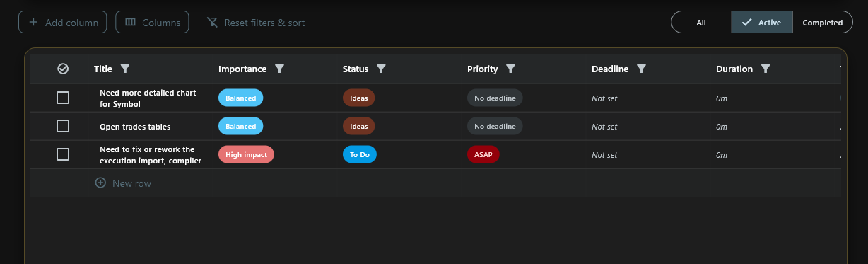Switch to the All filter tab
868x264 pixels.
click(701, 22)
